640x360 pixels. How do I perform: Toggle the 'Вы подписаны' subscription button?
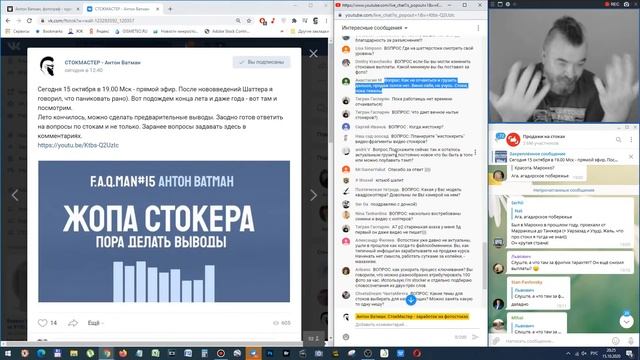click(x=262, y=62)
